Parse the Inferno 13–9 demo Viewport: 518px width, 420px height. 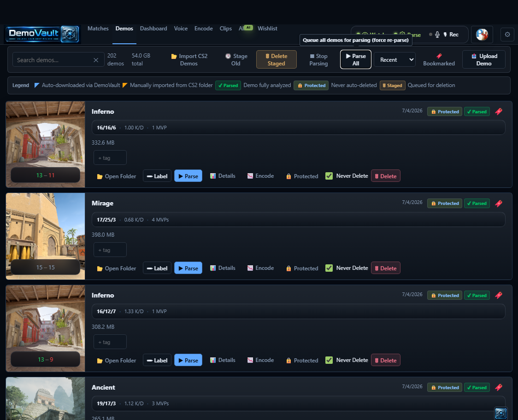pos(188,360)
